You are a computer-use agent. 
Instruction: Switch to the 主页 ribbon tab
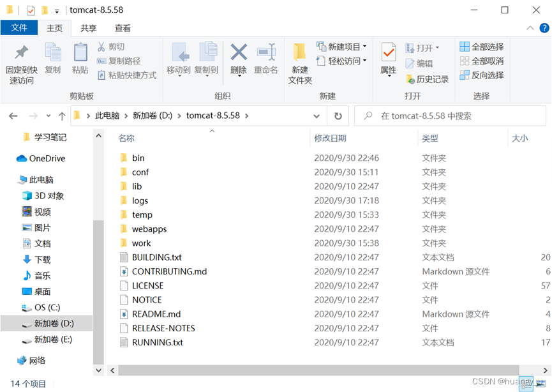coord(55,28)
